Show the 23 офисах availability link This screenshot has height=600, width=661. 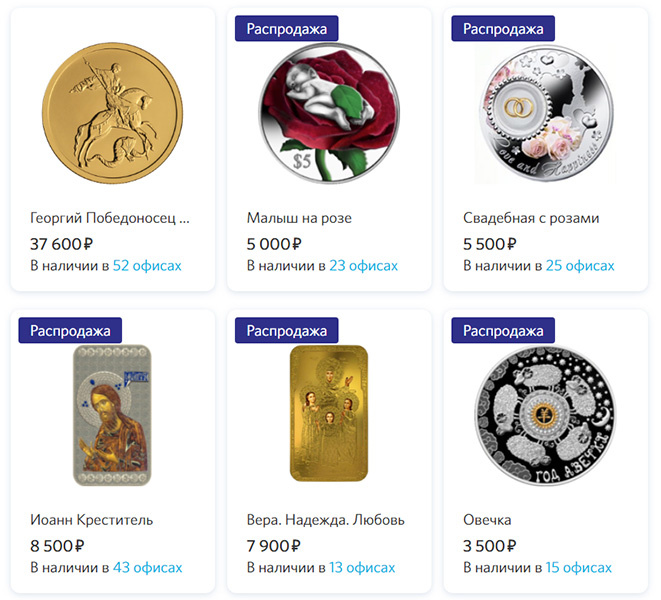363,266
